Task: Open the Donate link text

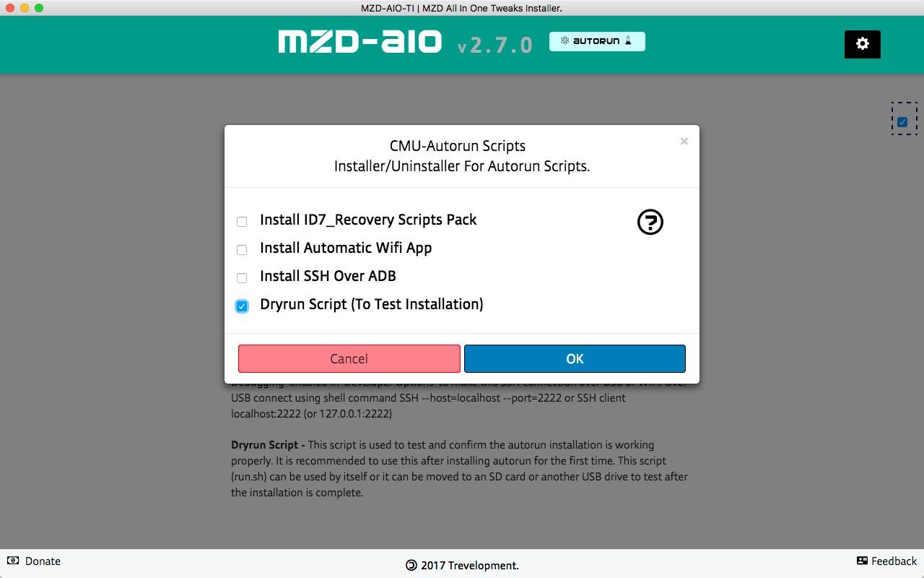Action: coord(43,561)
